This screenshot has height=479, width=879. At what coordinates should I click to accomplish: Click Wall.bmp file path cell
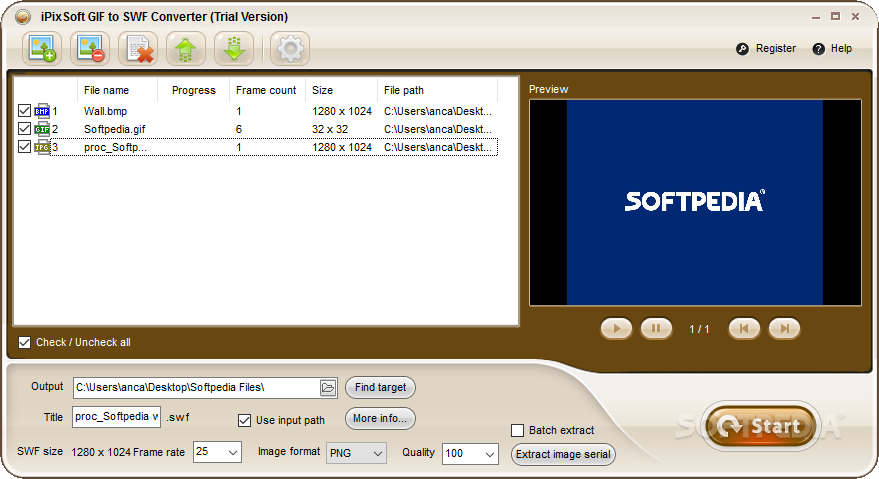click(438, 111)
